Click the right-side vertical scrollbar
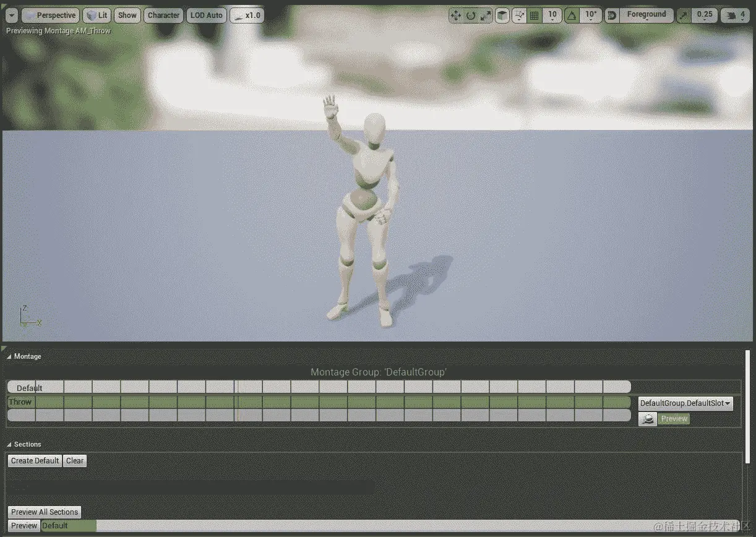Viewport: 756px width, 537px height. pos(748,405)
